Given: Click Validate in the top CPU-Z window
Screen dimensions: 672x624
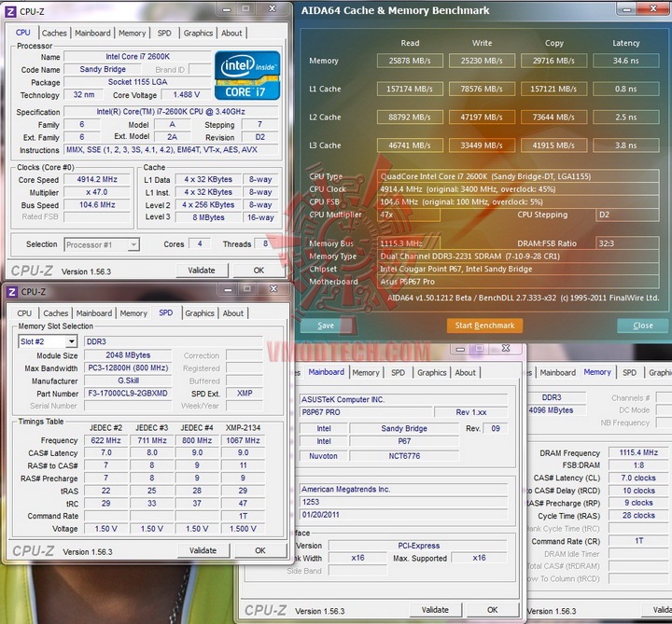Looking at the screenshot, I should pyautogui.click(x=202, y=270).
